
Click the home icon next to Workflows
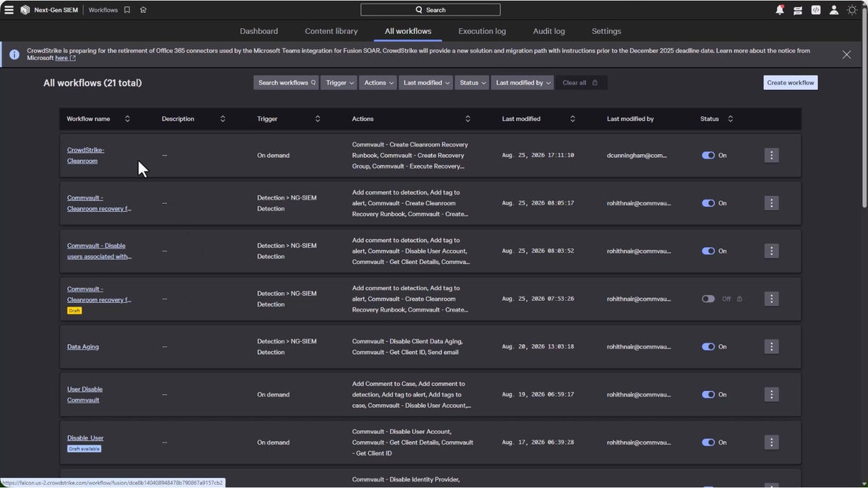pos(143,10)
